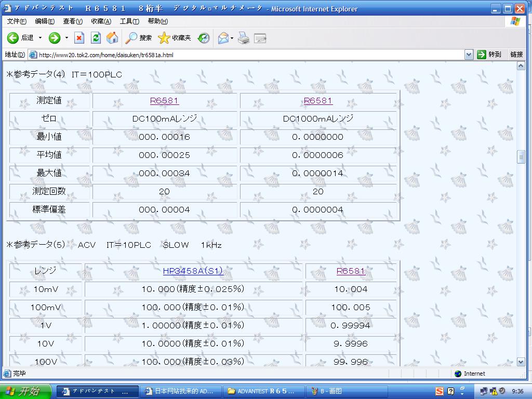Click the Mail envelope icon
Image resolution: width=532 pixels, height=399 pixels.
click(223, 37)
